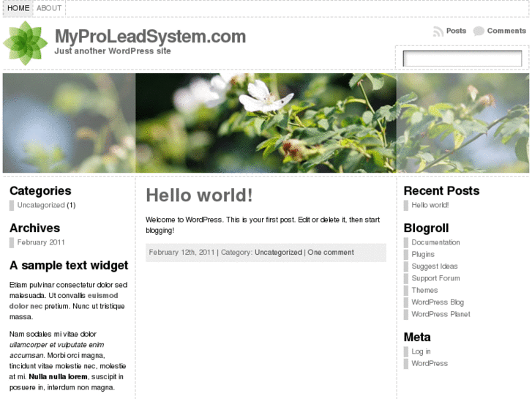
Task: Open the February 2011 archive
Action: pyautogui.click(x=41, y=242)
